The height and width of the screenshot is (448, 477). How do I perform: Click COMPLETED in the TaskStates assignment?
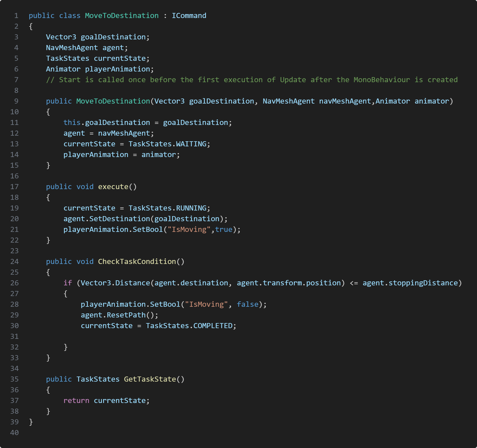(x=213, y=326)
